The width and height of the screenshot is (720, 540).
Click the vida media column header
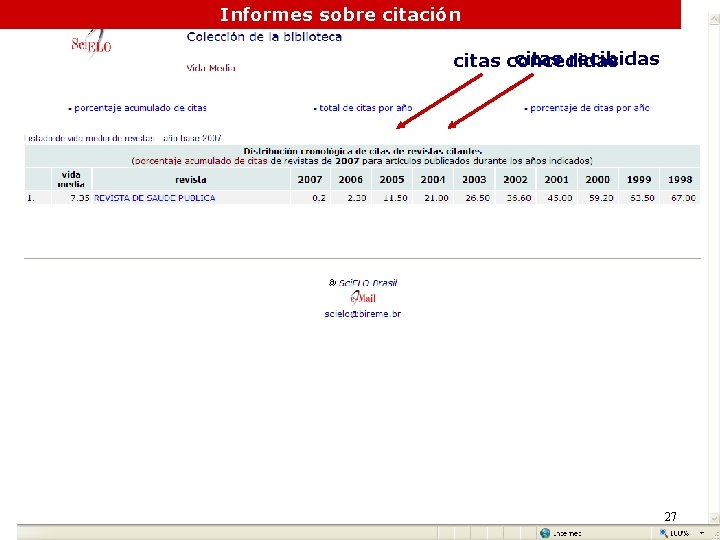(x=71, y=180)
